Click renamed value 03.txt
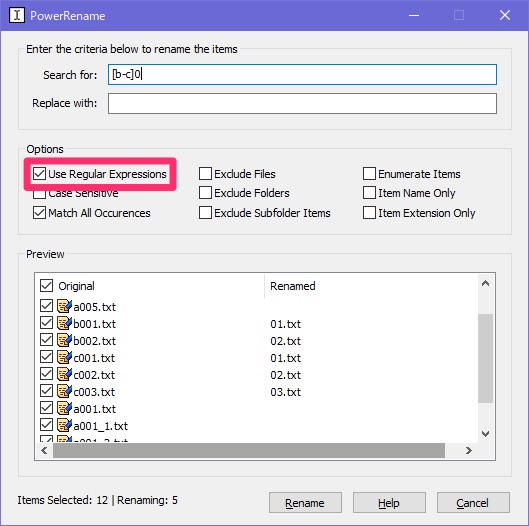Screen dimensions: 529x526 click(x=285, y=392)
